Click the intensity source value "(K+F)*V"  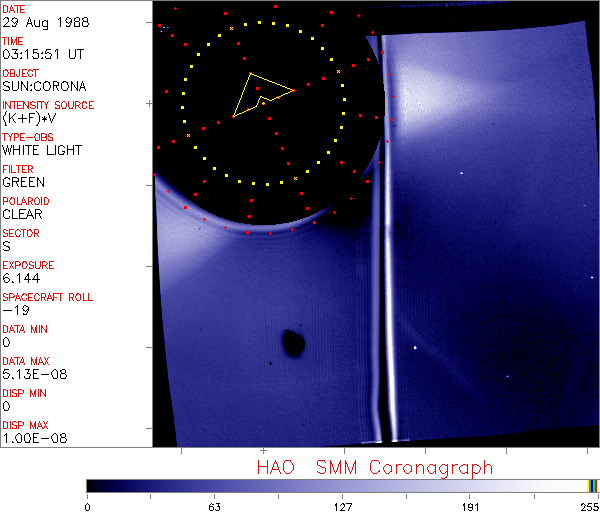click(x=29, y=119)
